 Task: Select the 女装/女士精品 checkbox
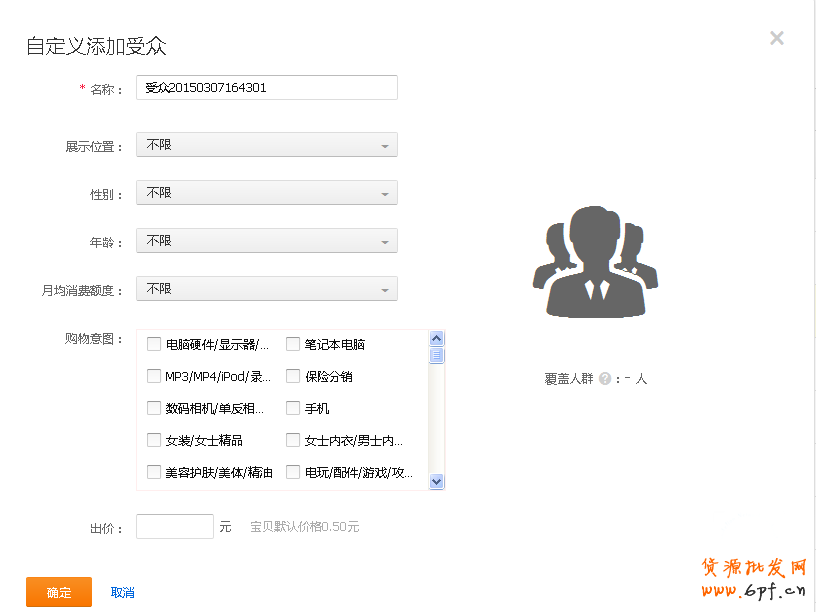pyautogui.click(x=154, y=441)
